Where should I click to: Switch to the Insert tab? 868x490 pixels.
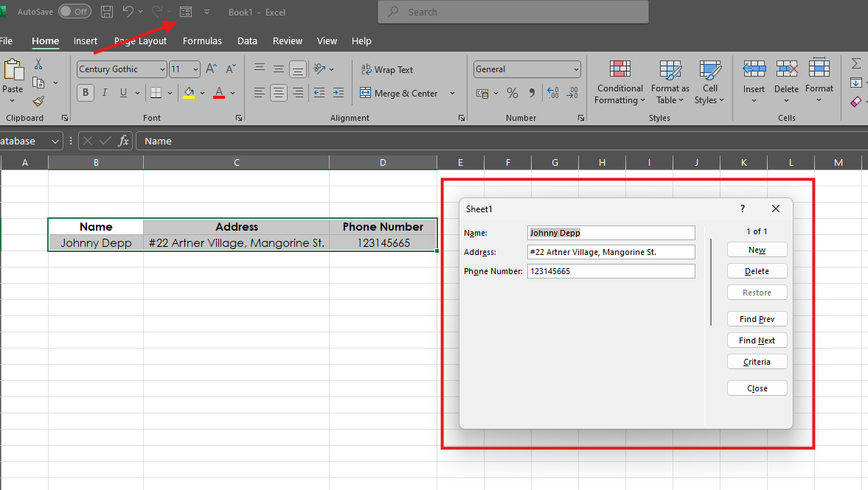[86, 41]
